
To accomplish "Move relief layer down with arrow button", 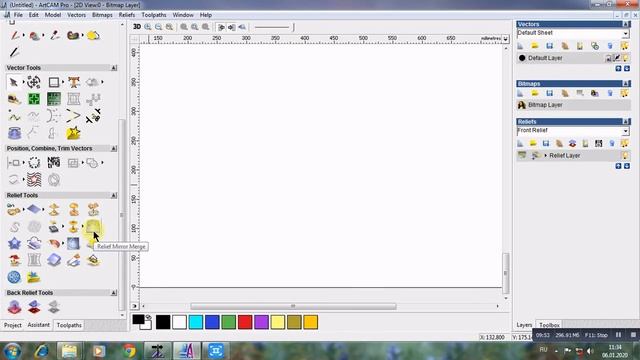I will pyautogui.click(x=627, y=166).
